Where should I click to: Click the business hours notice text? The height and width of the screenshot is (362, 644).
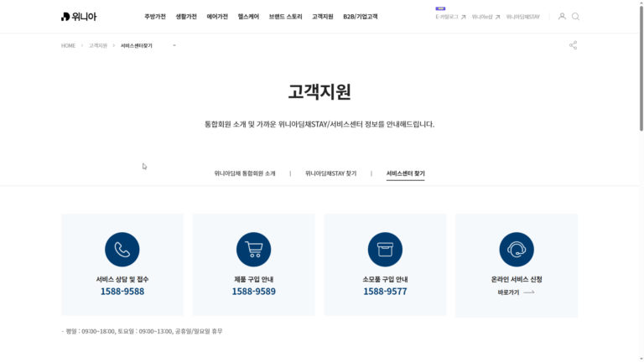[142, 331]
